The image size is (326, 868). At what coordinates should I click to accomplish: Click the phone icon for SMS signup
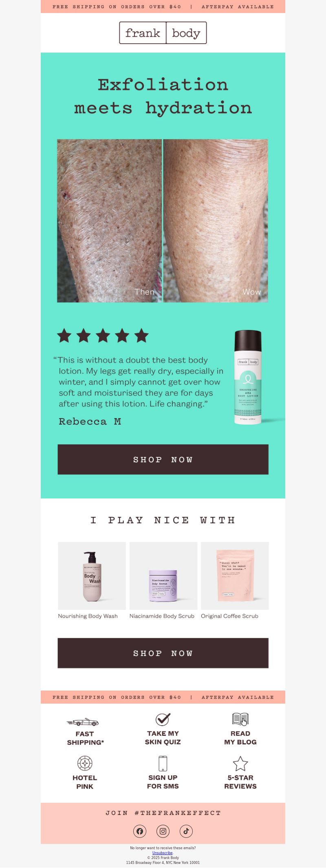[x=163, y=763]
